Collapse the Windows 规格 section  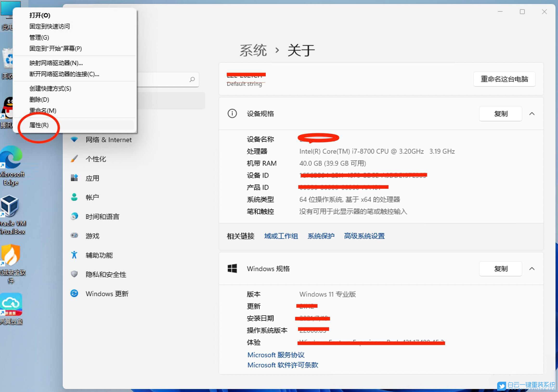(x=532, y=268)
